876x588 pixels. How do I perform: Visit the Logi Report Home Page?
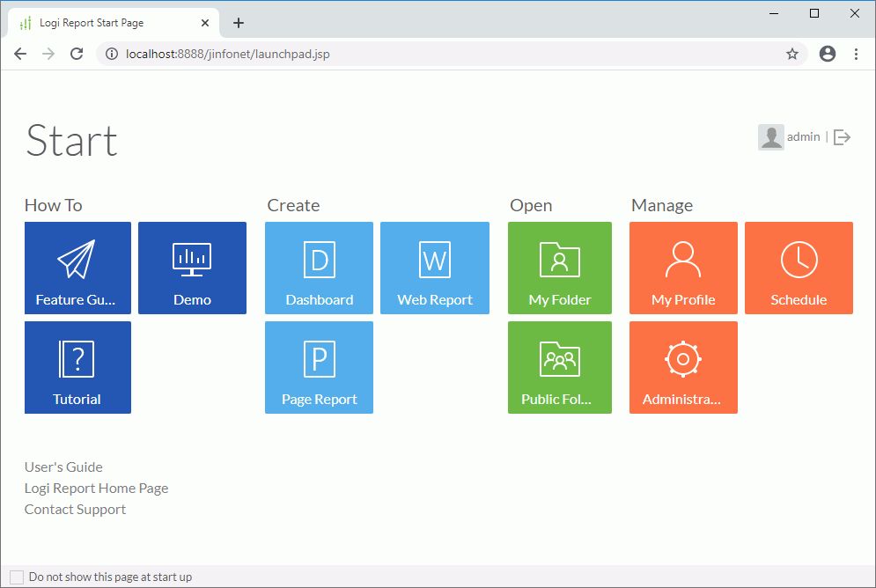(96, 488)
